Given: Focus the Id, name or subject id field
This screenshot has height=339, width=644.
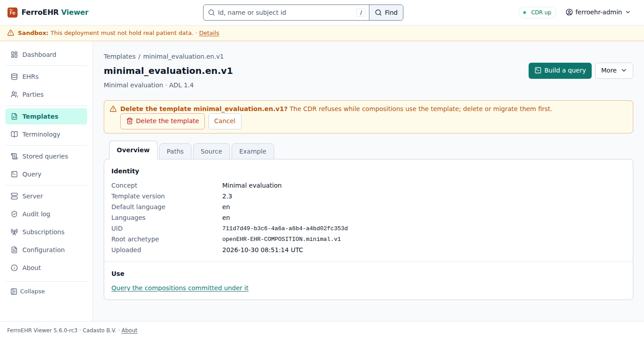Looking at the screenshot, I should (x=286, y=13).
